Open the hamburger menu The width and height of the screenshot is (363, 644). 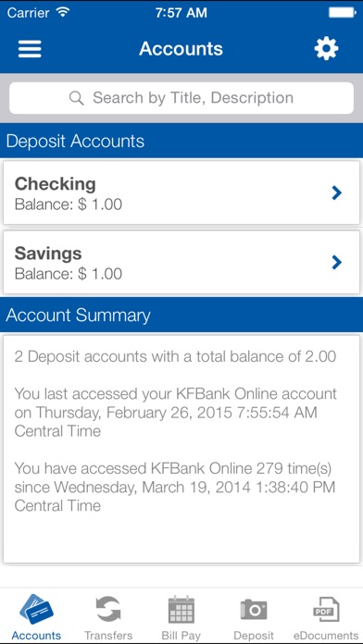point(30,49)
